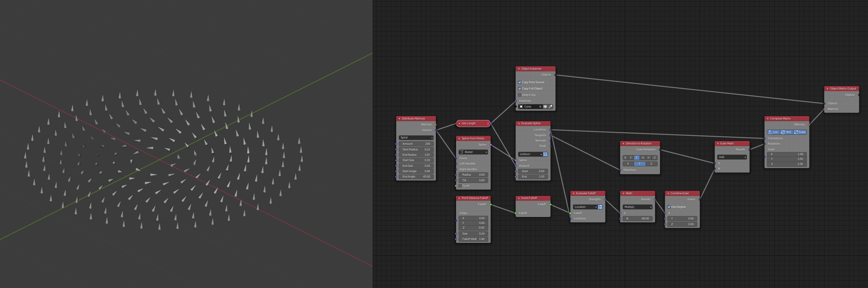Click the Bezier curve icon in Spline from Points
Screen dimensions: 868x288
click(x=462, y=152)
